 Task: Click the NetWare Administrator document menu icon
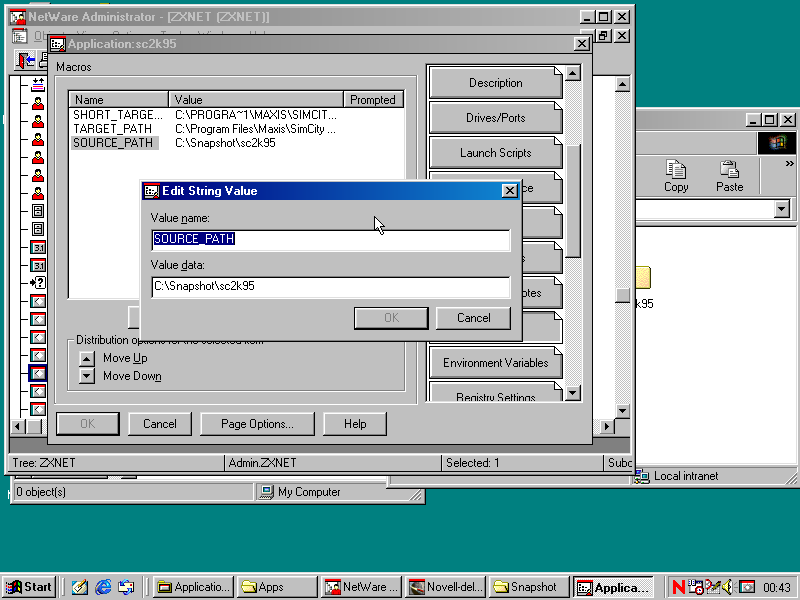coord(19,36)
